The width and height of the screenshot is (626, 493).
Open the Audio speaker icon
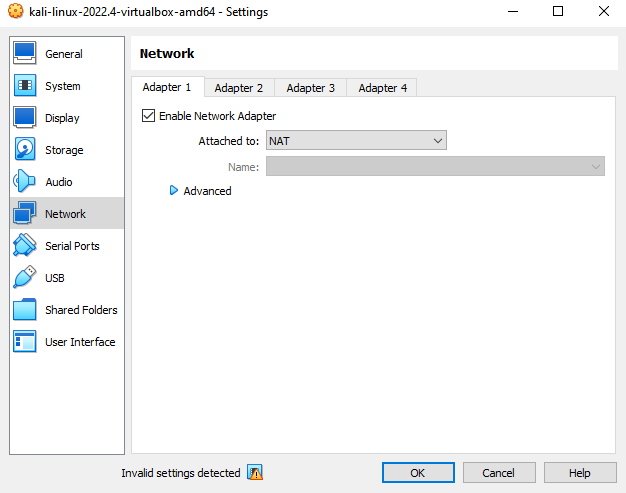coord(25,182)
